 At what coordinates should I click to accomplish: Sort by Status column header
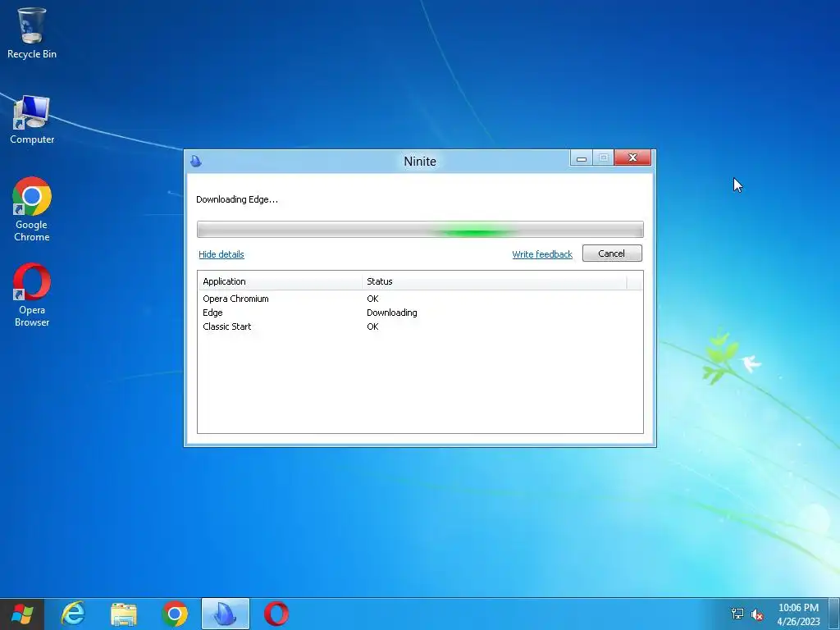pyautogui.click(x=494, y=281)
